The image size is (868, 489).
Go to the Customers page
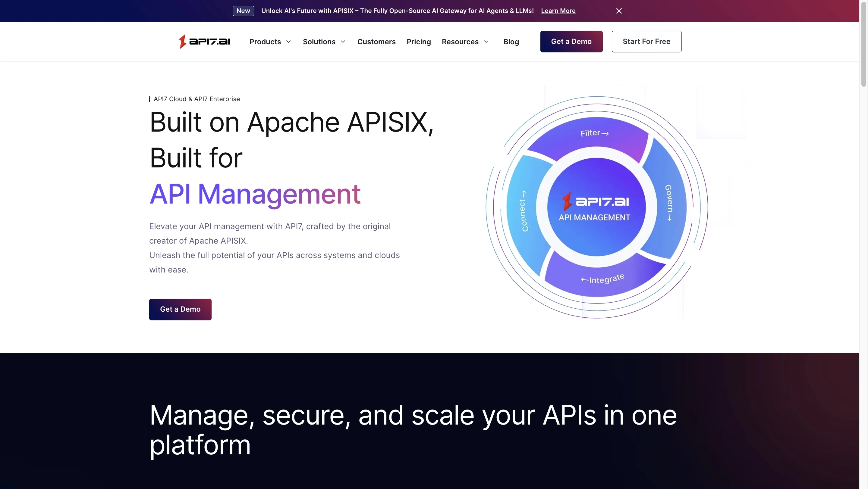[x=376, y=42]
